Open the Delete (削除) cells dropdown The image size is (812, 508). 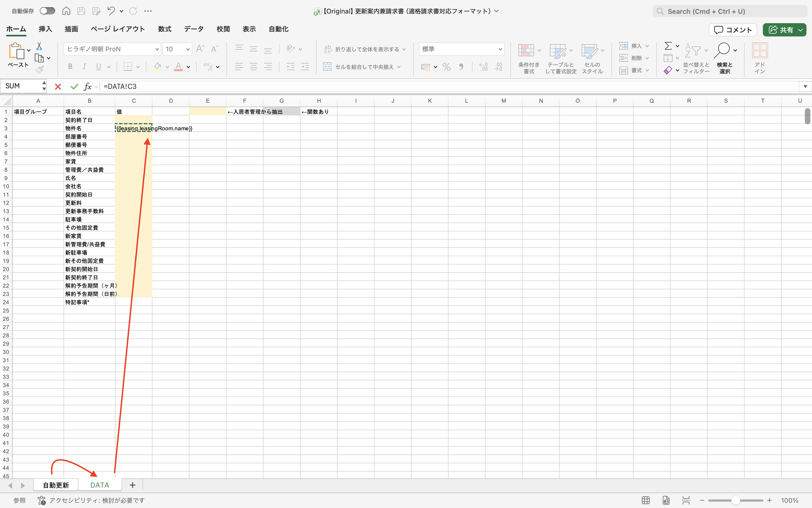point(634,58)
